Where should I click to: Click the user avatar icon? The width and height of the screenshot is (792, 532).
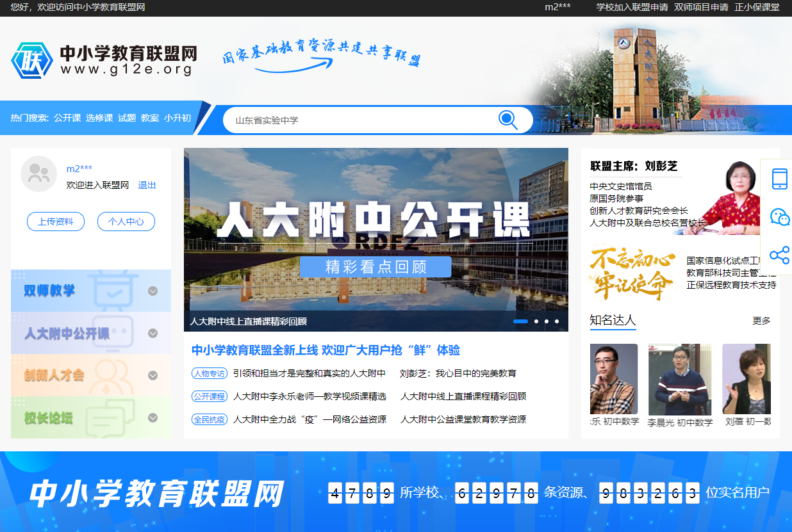point(39,173)
